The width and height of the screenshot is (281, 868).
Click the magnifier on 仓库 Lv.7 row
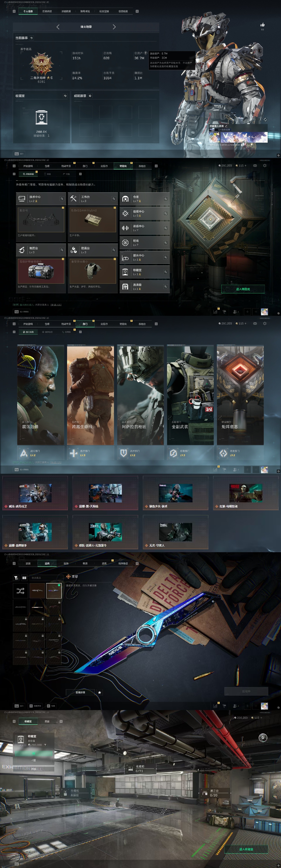[165, 199]
